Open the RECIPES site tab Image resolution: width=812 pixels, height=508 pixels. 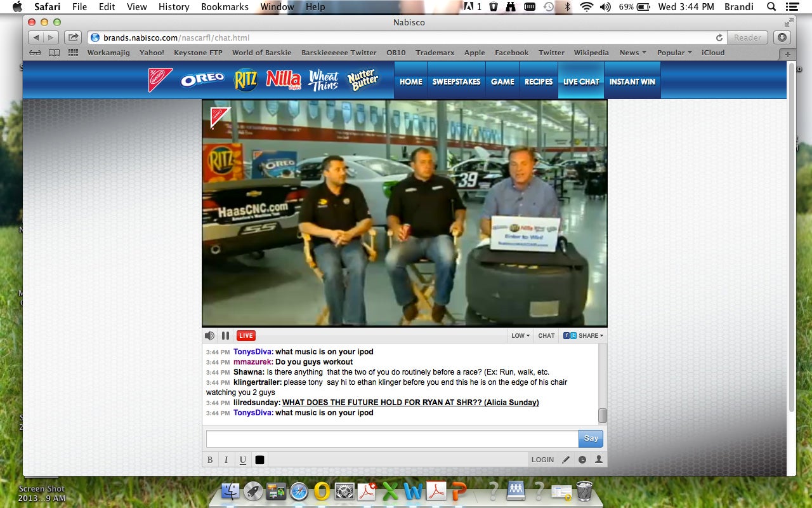pyautogui.click(x=539, y=81)
